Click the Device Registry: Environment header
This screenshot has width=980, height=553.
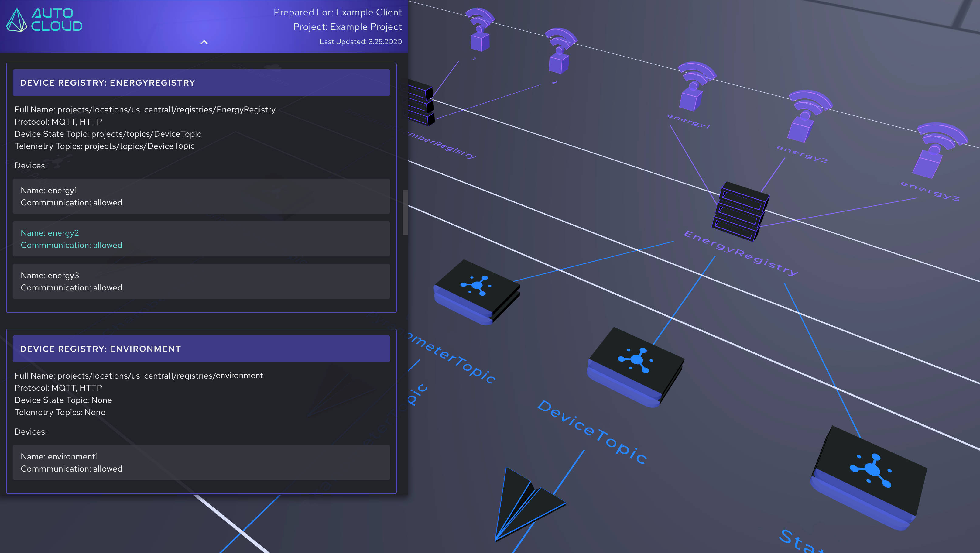point(201,349)
